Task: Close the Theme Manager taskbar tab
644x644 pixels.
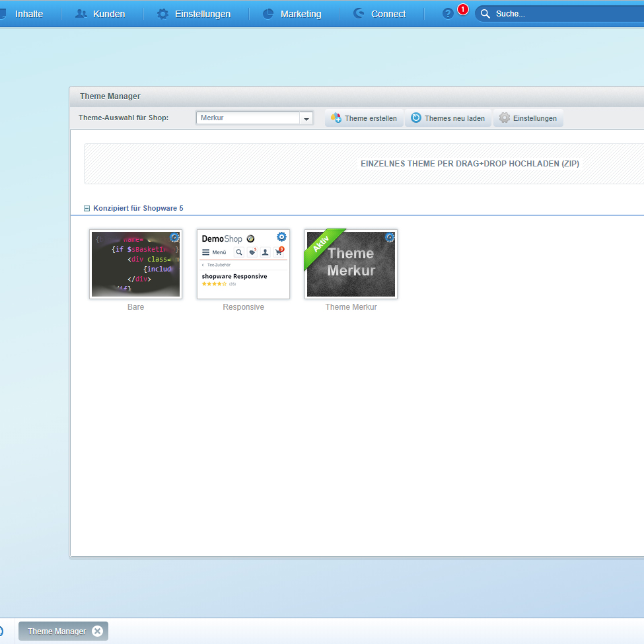Action: [x=98, y=631]
